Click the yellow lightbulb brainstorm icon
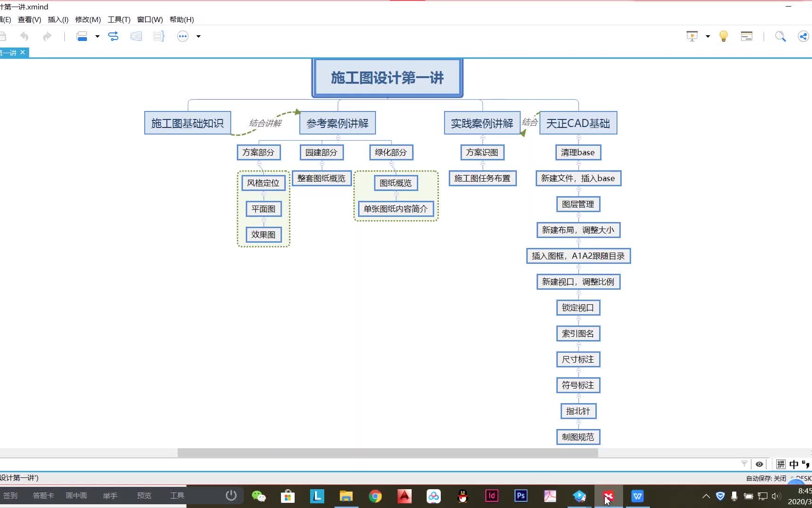This screenshot has width=812, height=508. 724,36
